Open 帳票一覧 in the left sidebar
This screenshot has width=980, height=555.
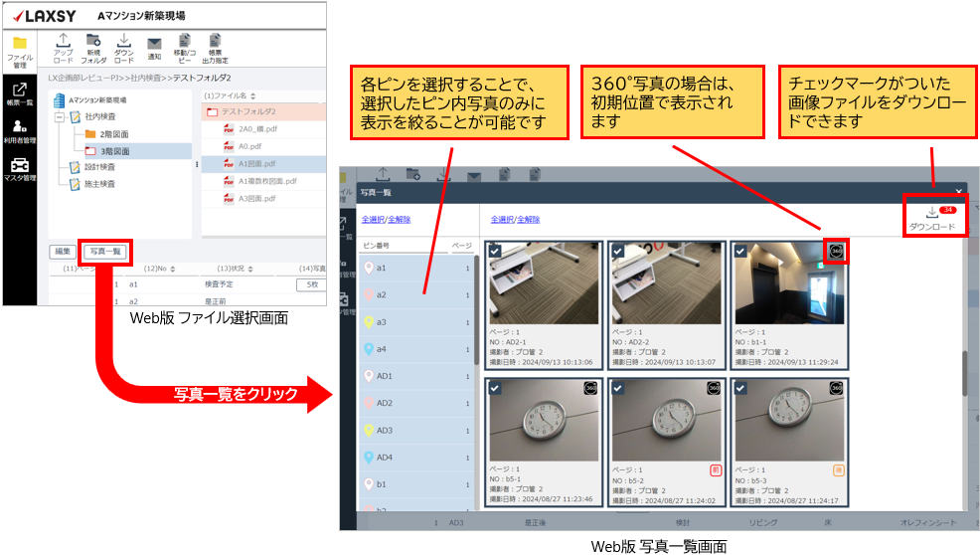(x=19, y=93)
